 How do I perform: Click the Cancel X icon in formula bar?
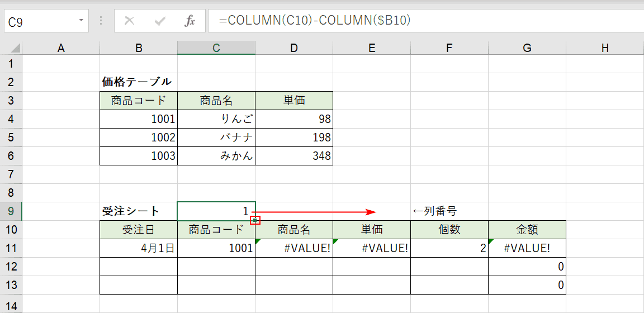coord(129,21)
